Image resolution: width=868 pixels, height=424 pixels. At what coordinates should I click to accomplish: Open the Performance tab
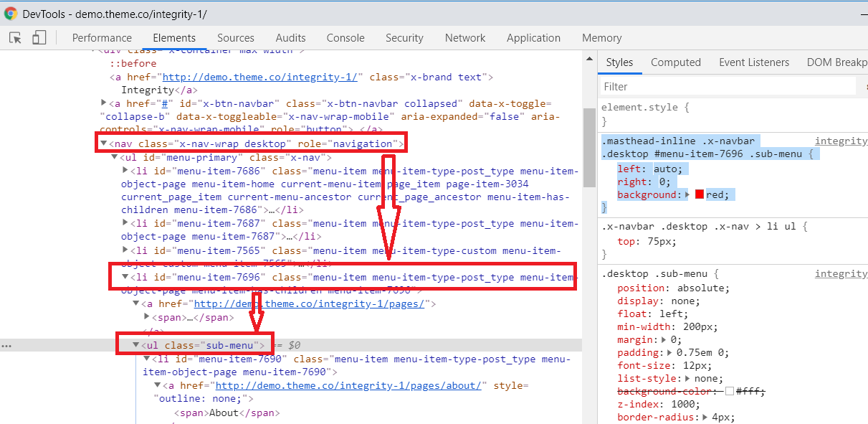pyautogui.click(x=102, y=38)
